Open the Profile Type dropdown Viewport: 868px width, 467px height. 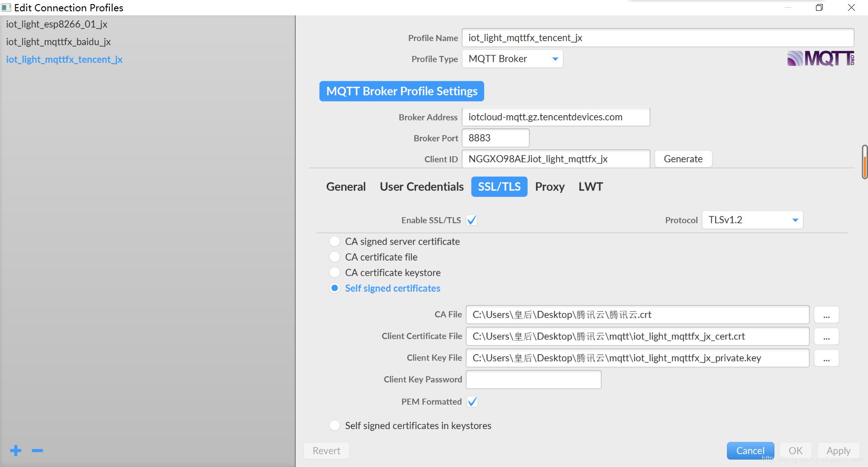pos(512,59)
